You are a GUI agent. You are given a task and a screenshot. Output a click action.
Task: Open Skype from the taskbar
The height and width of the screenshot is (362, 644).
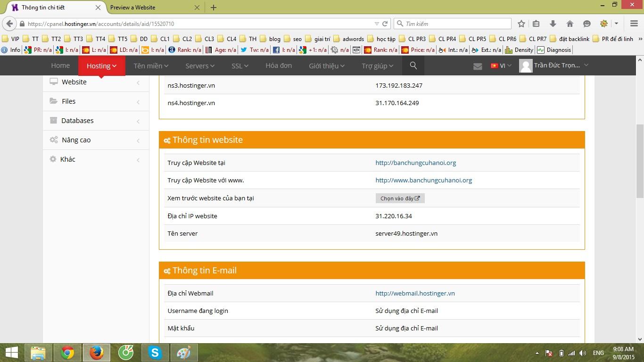(x=155, y=353)
